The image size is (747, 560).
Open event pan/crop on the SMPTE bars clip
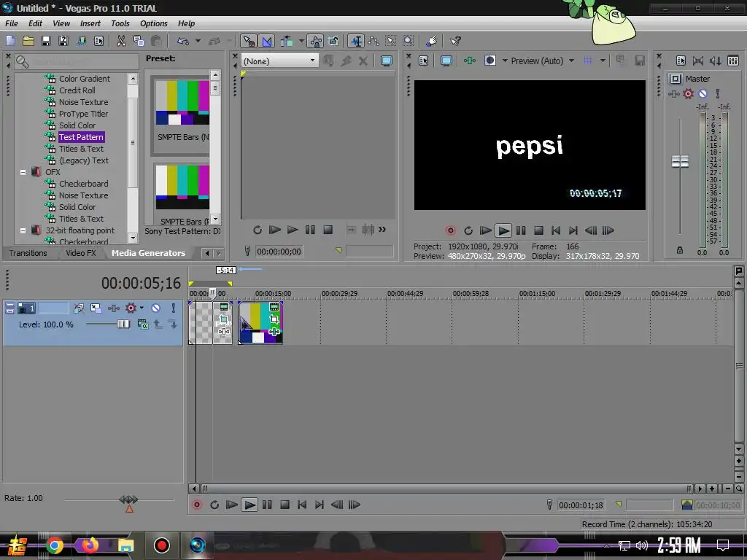pyautogui.click(x=274, y=319)
